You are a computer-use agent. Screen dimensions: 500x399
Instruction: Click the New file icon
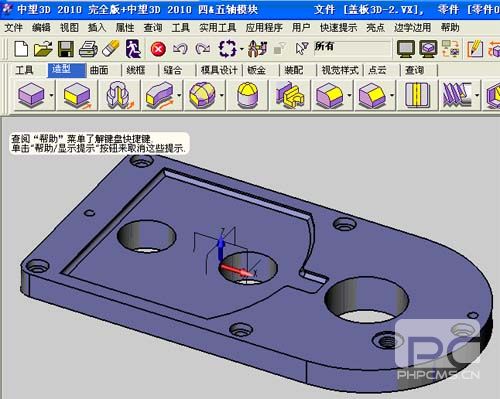[x=21, y=49]
